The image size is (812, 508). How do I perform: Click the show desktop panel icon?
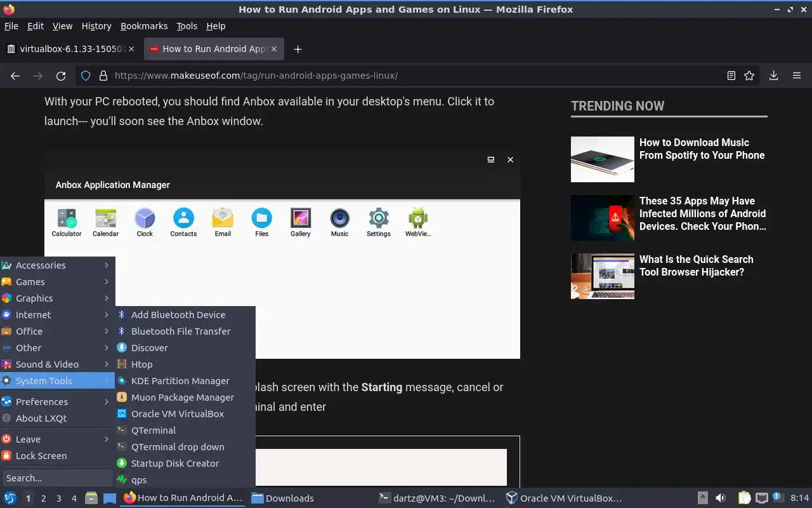[x=109, y=498]
